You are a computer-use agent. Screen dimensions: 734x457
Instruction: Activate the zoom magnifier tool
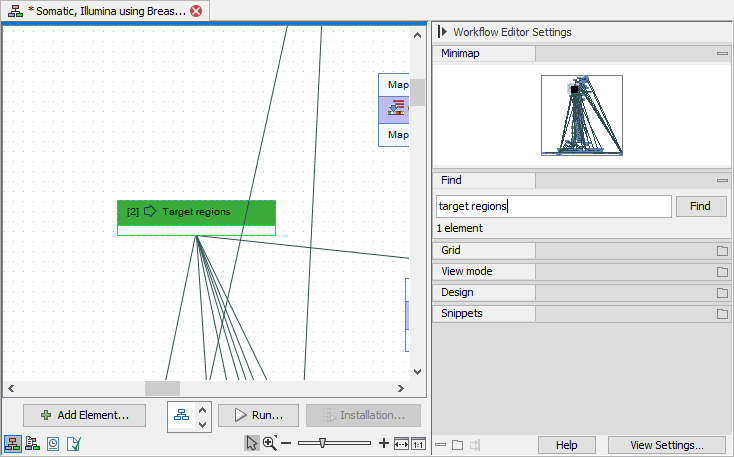[x=269, y=443]
